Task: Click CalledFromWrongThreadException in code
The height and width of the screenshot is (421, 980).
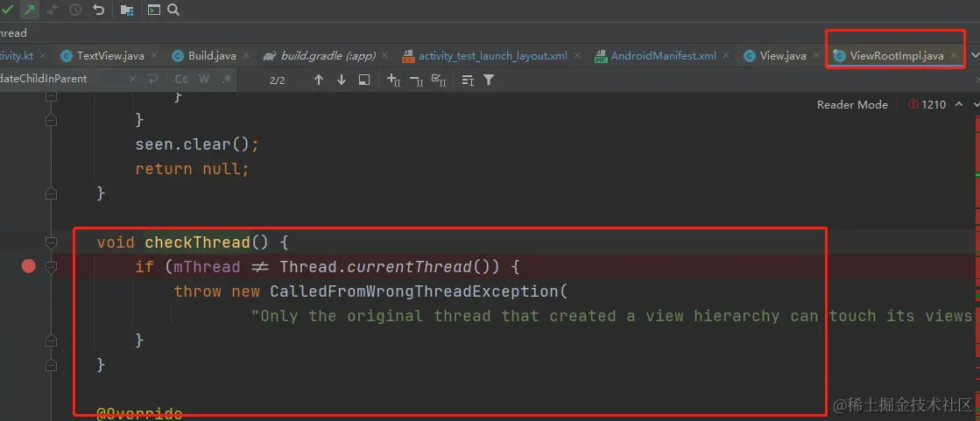Action: click(x=413, y=291)
